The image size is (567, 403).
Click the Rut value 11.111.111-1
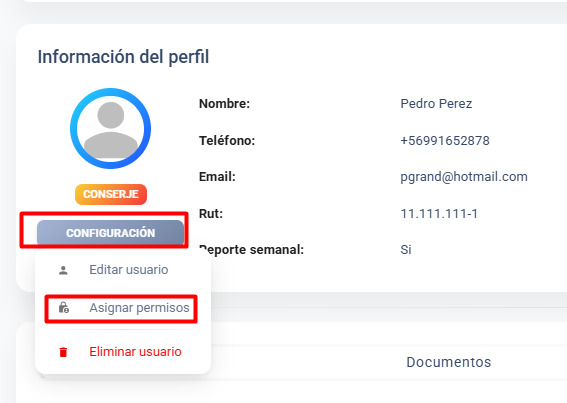coord(439,214)
